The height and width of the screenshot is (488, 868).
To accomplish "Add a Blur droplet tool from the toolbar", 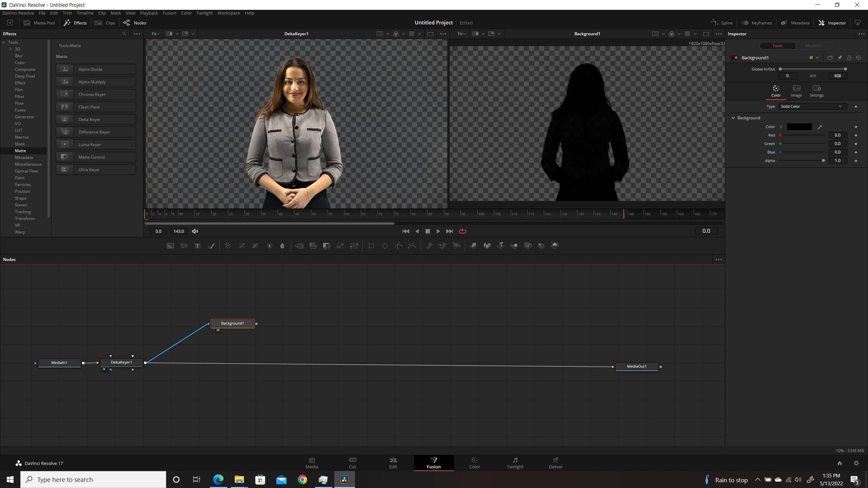I will (282, 246).
